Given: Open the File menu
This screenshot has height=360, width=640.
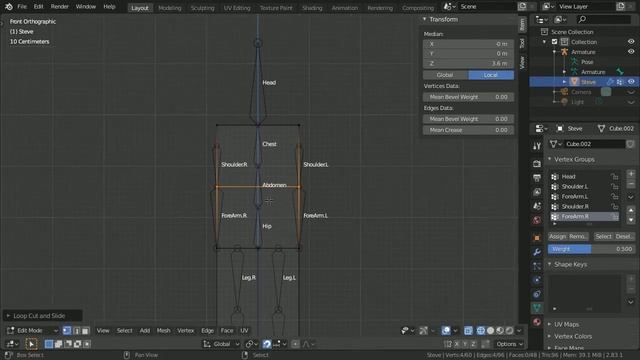Looking at the screenshot, I should point(22,7).
